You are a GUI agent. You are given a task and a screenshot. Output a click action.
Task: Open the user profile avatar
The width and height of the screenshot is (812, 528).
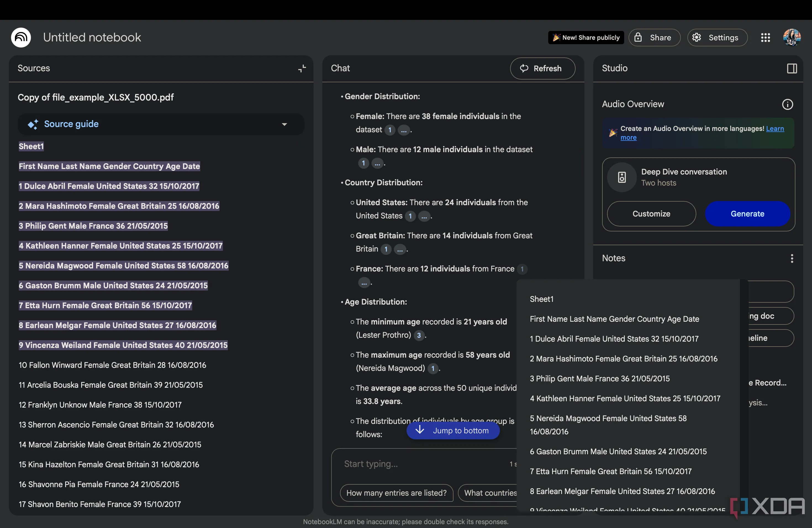[x=792, y=38]
